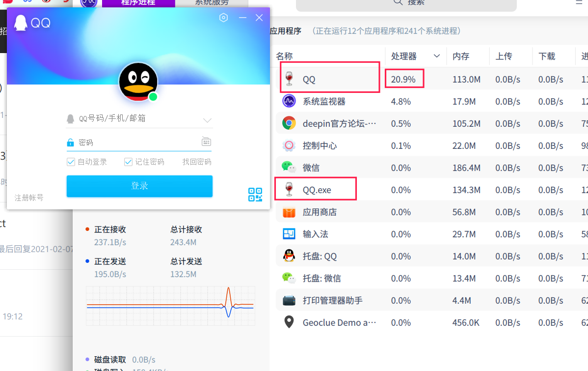Image resolution: width=588 pixels, height=371 pixels.
Task: Click the 正在发送 network label
Action: (110, 261)
